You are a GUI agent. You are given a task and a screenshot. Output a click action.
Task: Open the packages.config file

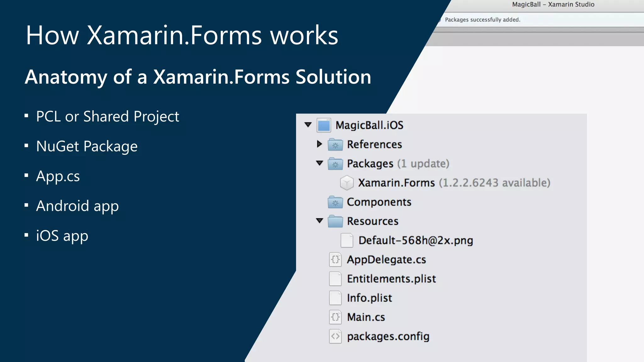[388, 336]
